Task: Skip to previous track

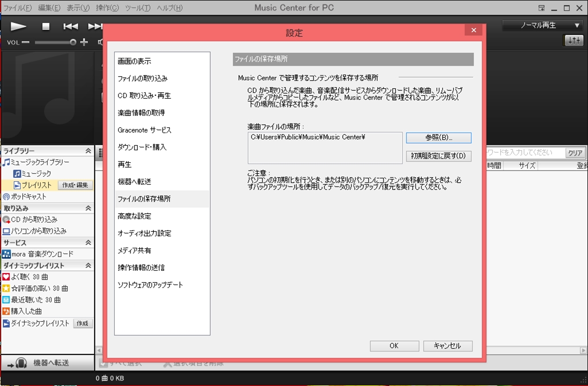Action: click(71, 26)
